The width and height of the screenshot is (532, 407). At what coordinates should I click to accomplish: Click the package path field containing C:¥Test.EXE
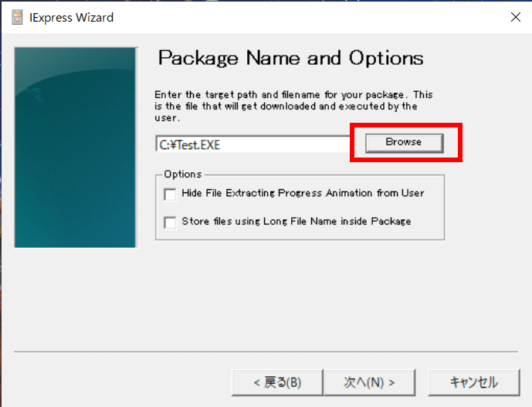tap(252, 144)
